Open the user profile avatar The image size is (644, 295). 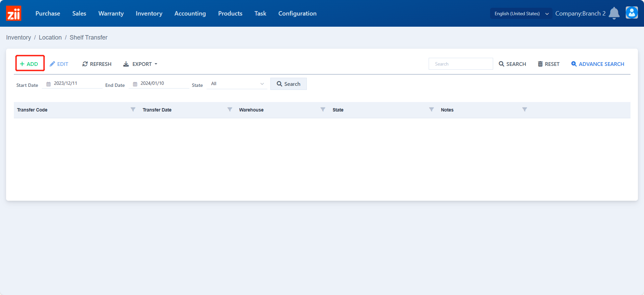632,13
